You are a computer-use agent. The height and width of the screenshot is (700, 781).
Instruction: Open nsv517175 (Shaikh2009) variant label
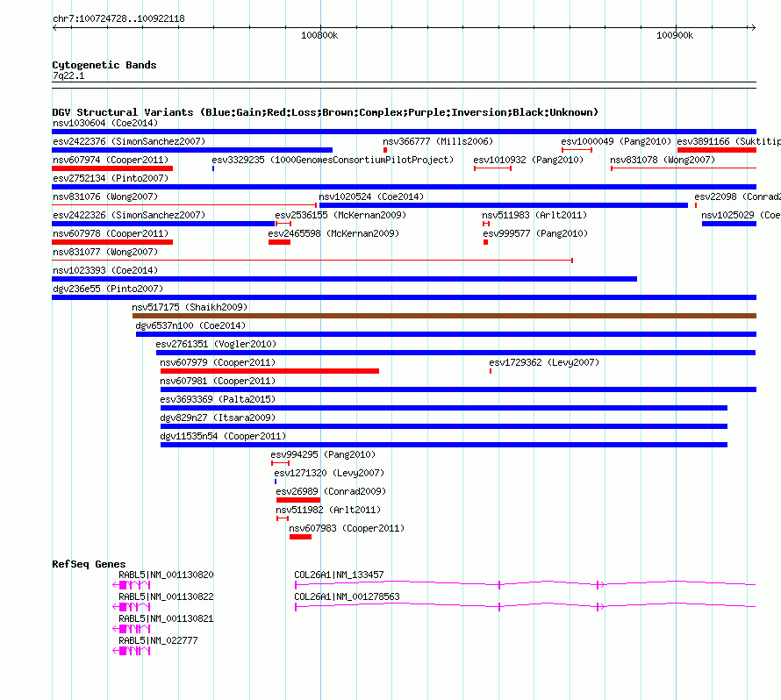click(190, 307)
